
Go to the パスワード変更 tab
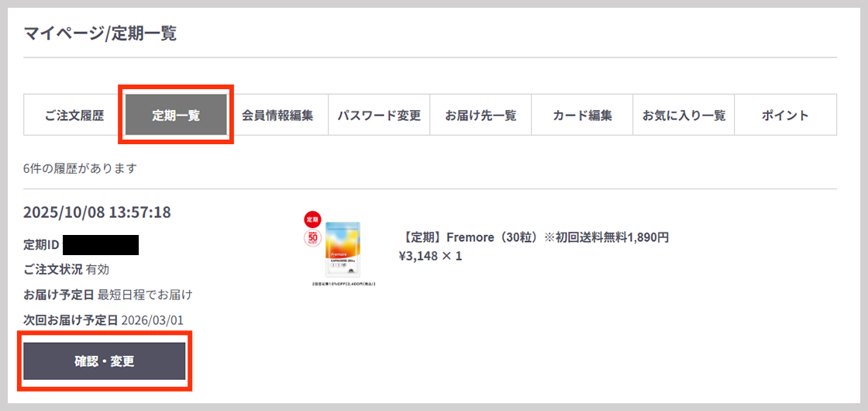(x=379, y=116)
